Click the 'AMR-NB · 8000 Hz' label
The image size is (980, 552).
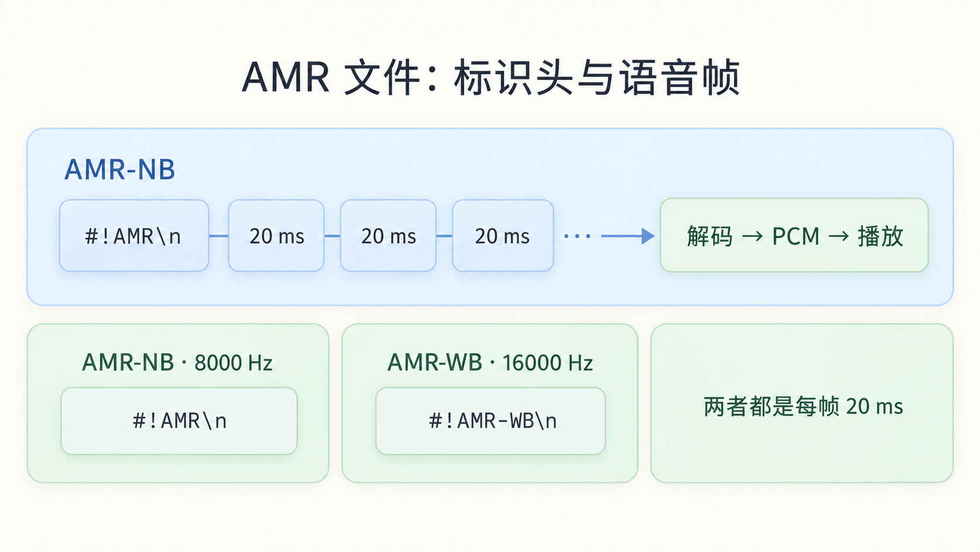pyautogui.click(x=177, y=363)
